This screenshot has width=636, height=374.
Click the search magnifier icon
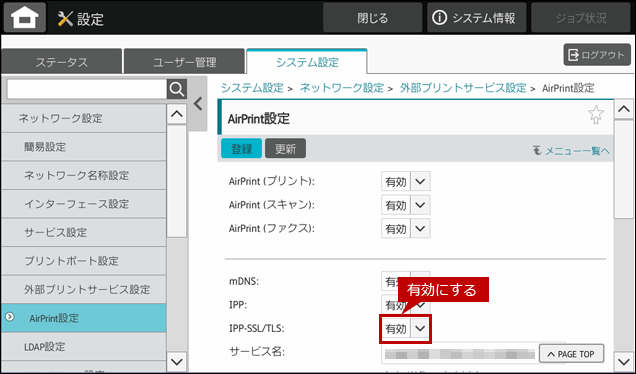[x=177, y=89]
